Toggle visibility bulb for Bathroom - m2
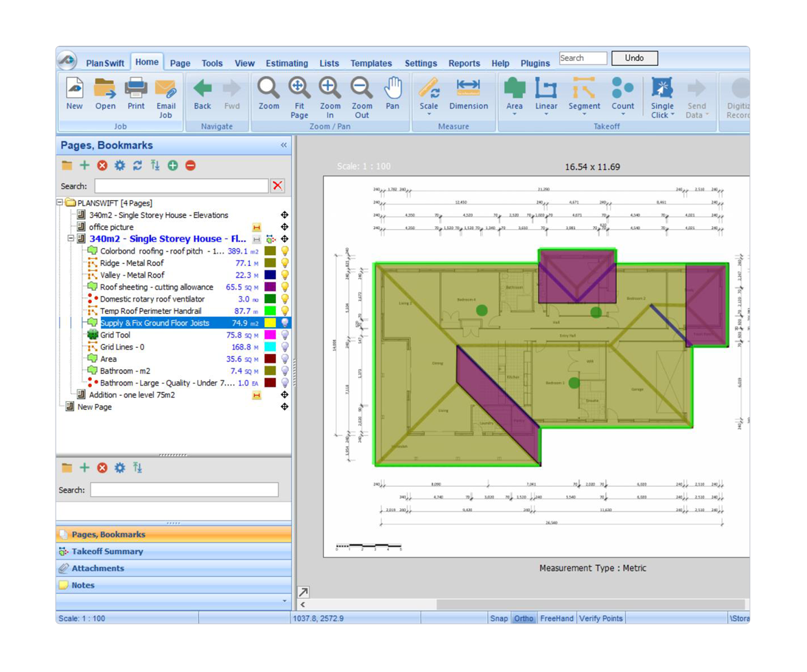This screenshot has width=807, height=672. click(285, 371)
